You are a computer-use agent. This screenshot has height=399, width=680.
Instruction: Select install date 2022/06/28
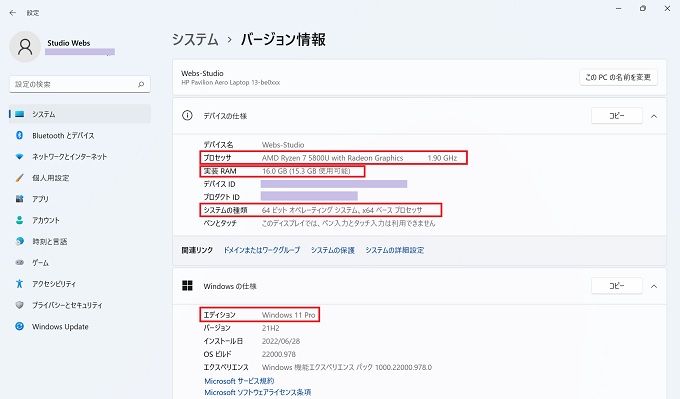(281, 341)
